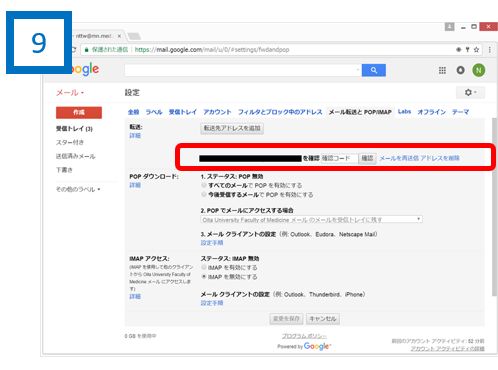Switch to Labs tab

pyautogui.click(x=404, y=112)
